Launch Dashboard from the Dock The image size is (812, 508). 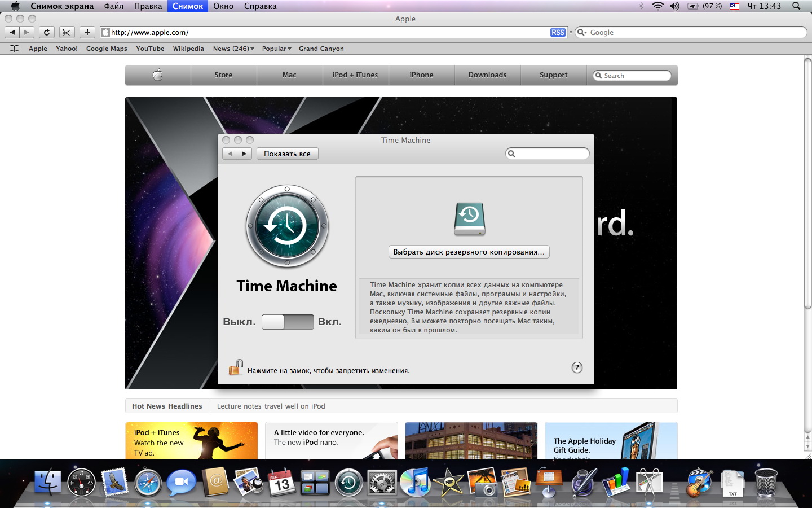(x=81, y=483)
